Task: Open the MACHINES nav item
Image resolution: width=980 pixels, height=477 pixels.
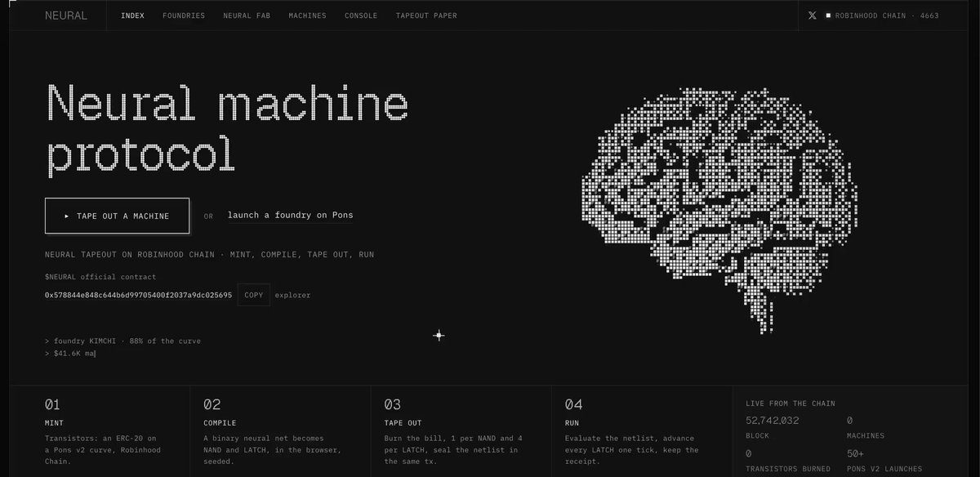Action: pyautogui.click(x=307, y=16)
